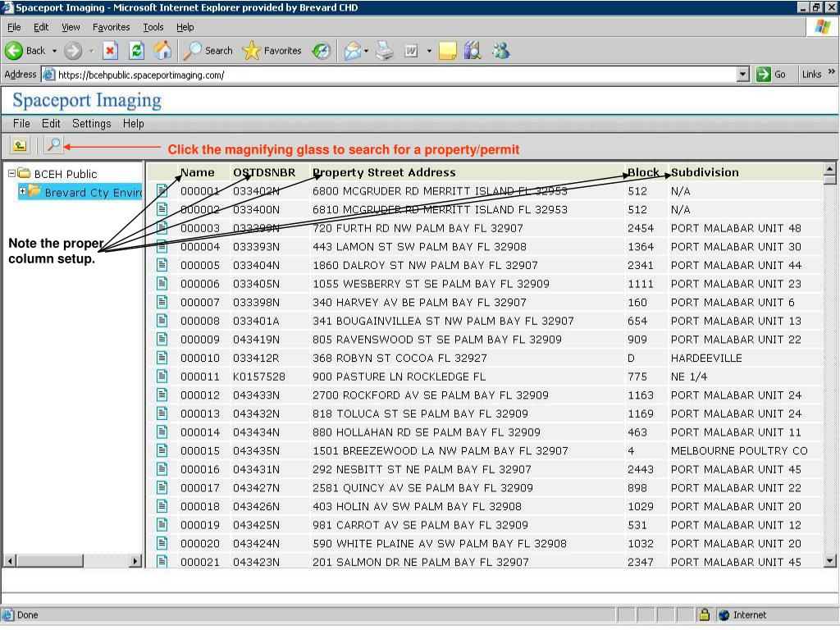Image resolution: width=840 pixels, height=630 pixels.
Task: Click the page icon beside the address URL
Action: point(48,75)
